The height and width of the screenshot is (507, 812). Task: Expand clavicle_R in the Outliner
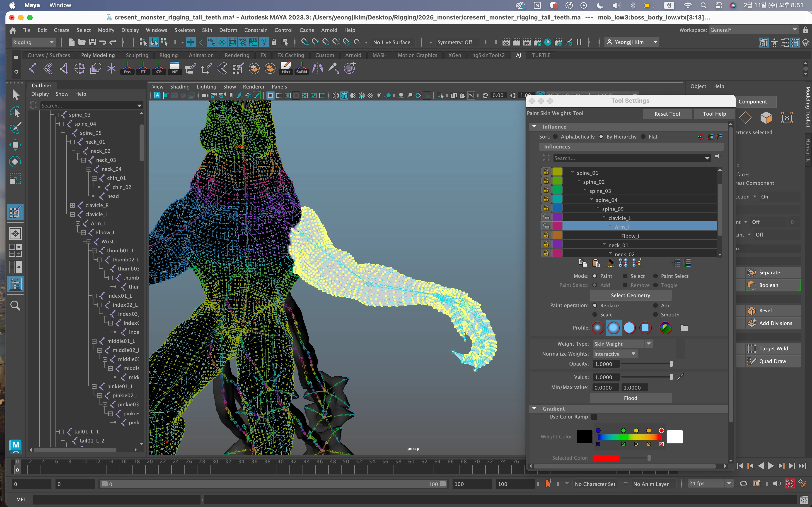point(72,205)
